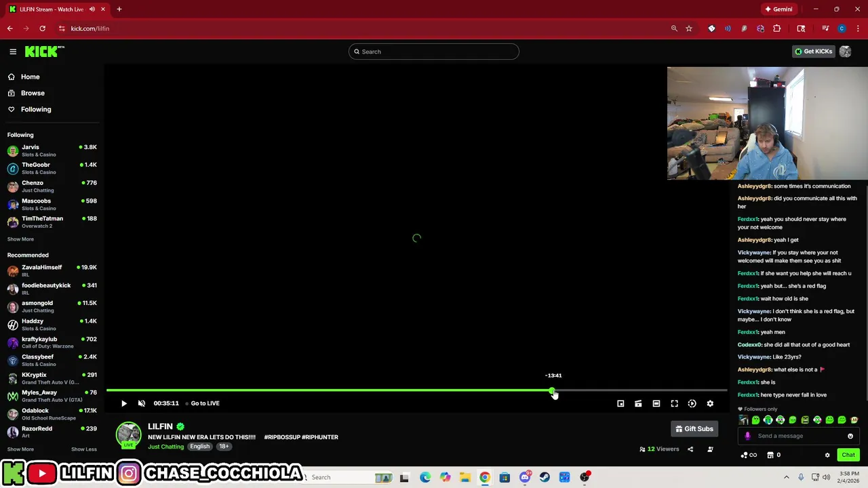
Task: Open video player settings gear
Action: point(710,403)
